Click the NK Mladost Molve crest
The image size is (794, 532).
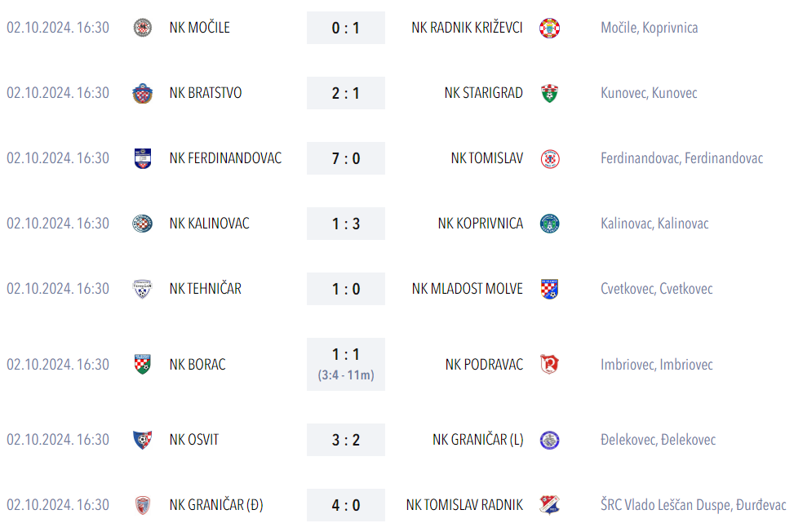pos(549,289)
